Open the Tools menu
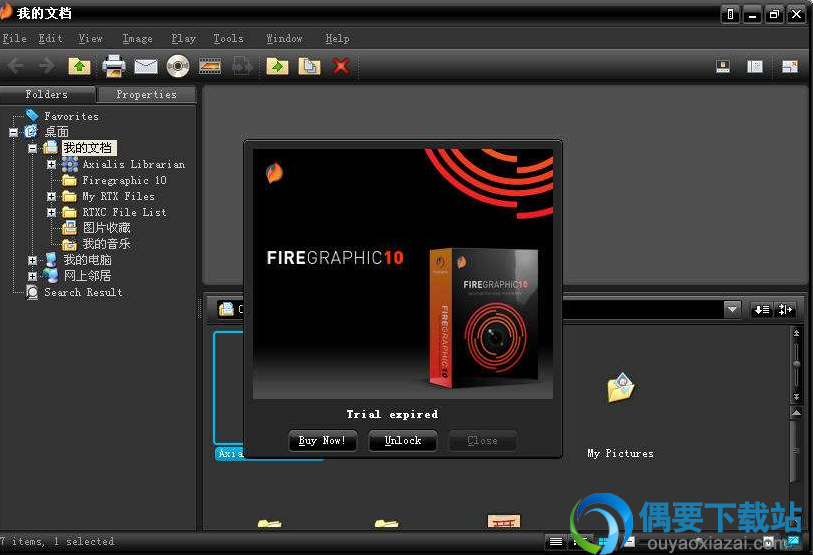This screenshot has height=555, width=813. click(228, 38)
